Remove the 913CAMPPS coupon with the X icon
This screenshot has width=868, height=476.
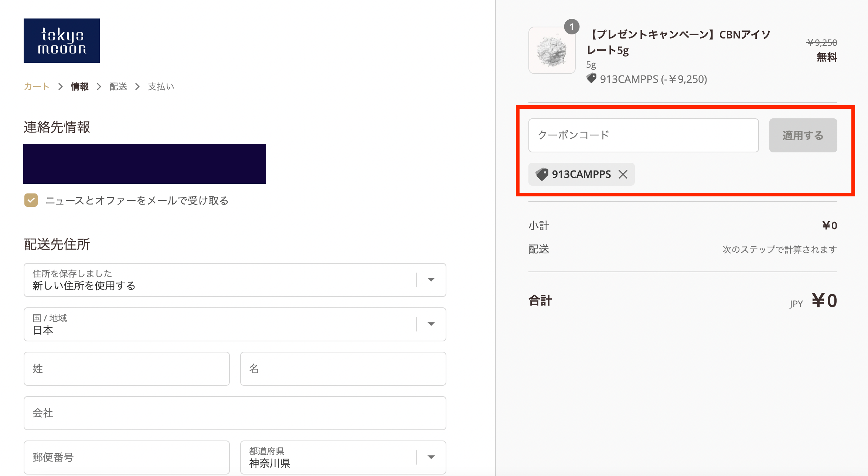[623, 174]
